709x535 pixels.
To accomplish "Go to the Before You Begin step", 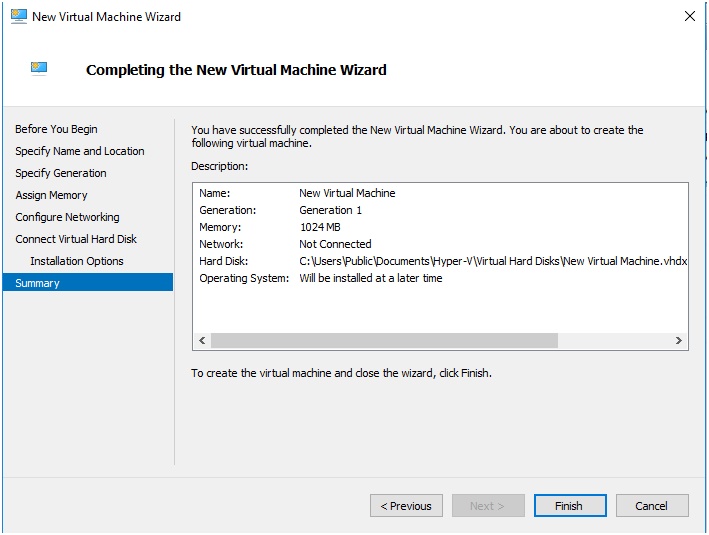I will (x=56, y=129).
